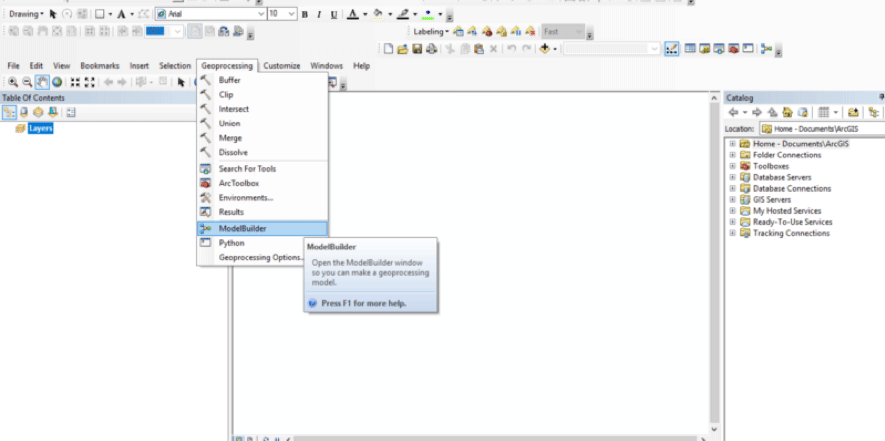The image size is (885, 441).
Task: Click the Fixed Zoom In icon
Action: [75, 82]
